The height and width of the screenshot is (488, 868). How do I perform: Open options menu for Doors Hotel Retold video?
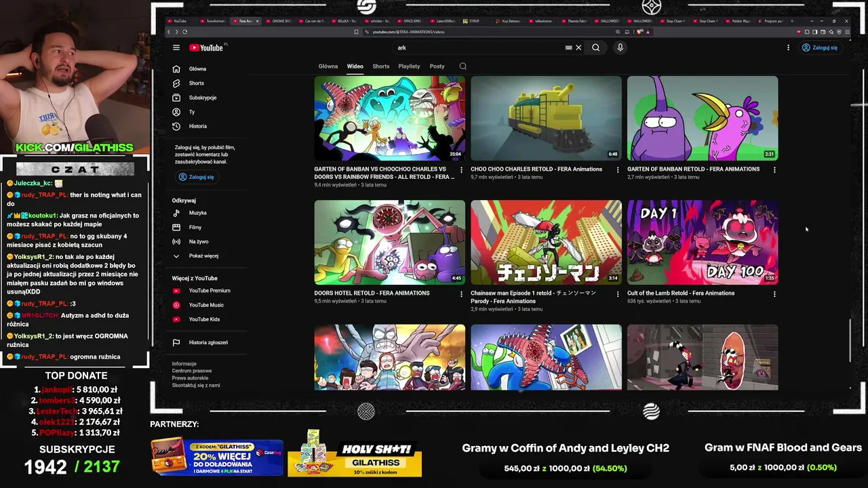pyautogui.click(x=461, y=293)
